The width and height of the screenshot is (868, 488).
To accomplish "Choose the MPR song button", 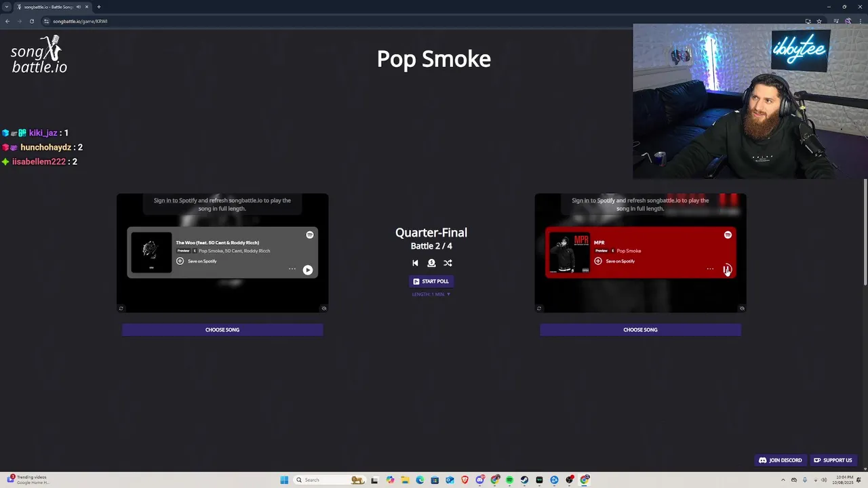I will tap(640, 330).
